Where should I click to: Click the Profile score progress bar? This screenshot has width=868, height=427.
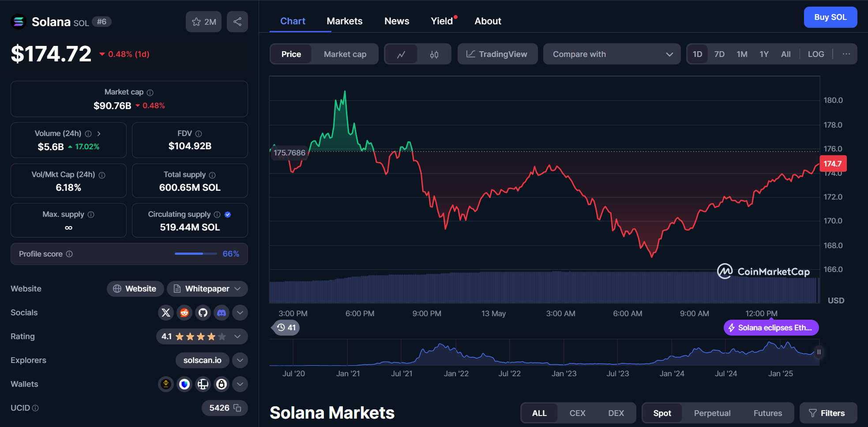(195, 253)
